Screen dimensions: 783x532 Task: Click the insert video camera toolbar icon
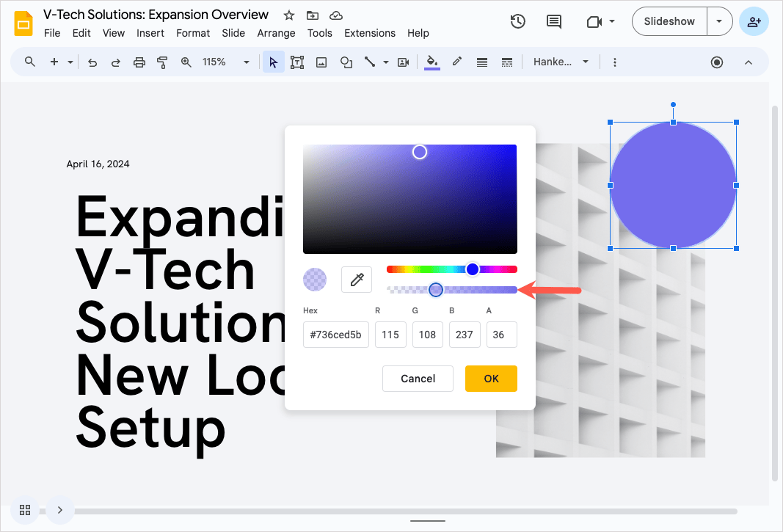(403, 62)
